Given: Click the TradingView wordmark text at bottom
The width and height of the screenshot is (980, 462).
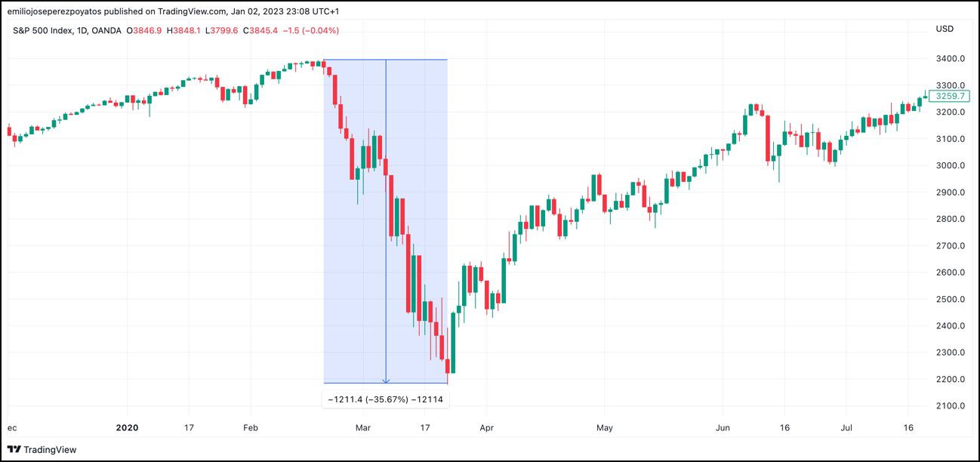Looking at the screenshot, I should coord(50,449).
